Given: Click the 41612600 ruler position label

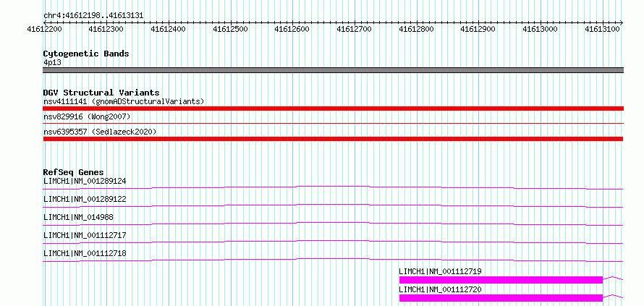Looking at the screenshot, I should coord(292,29).
